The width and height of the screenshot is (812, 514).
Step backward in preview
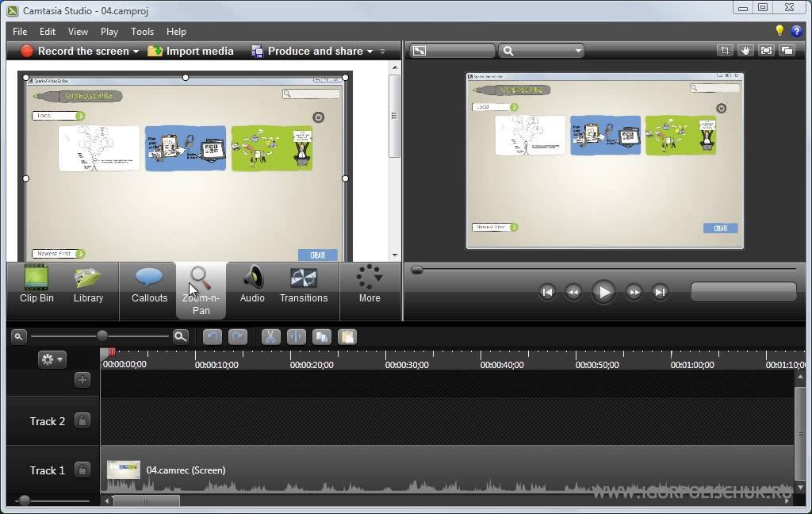click(573, 292)
